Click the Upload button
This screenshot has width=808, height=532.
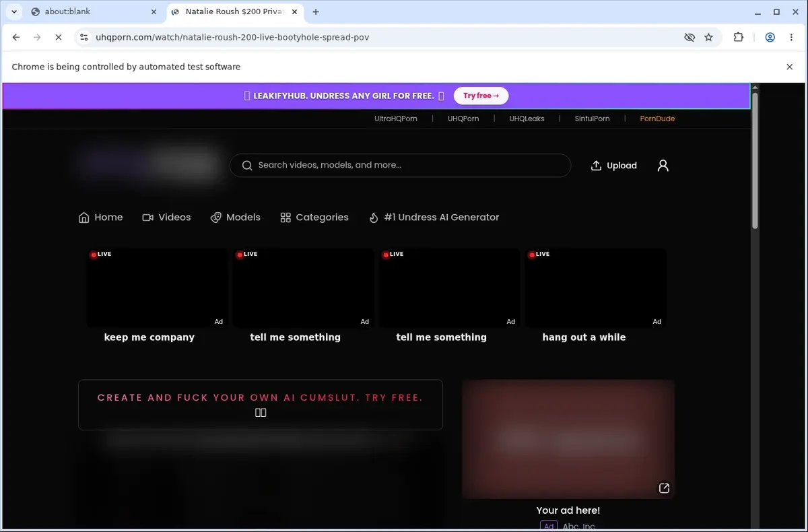click(x=613, y=166)
